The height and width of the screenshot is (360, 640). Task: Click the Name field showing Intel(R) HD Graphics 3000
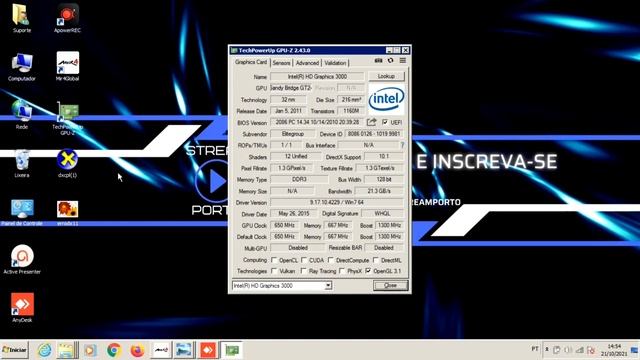pos(317,76)
